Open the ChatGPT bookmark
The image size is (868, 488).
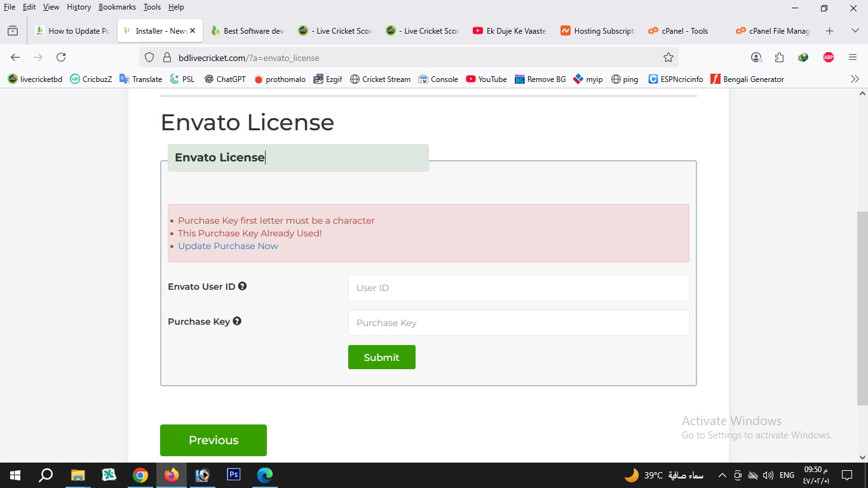[x=225, y=79]
